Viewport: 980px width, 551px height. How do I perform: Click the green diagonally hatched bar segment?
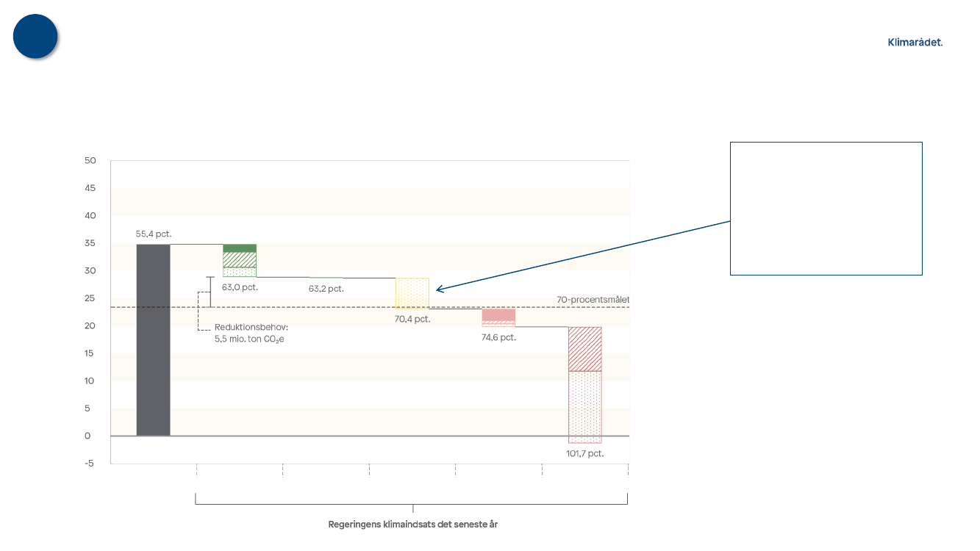[240, 259]
